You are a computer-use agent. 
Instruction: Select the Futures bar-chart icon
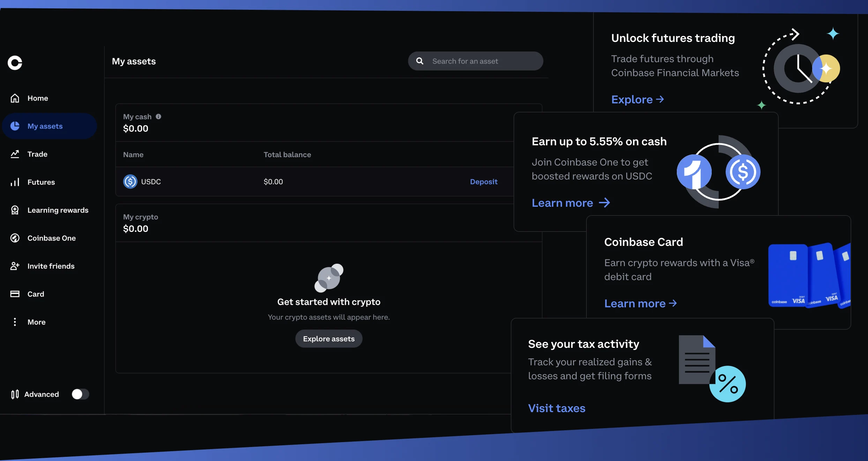coord(15,182)
